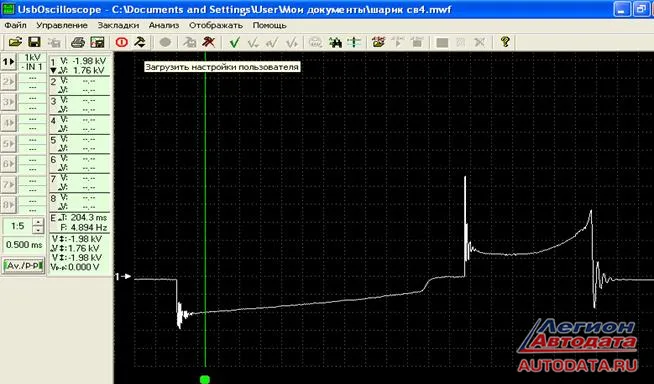Click the Av./P-P button

[24, 266]
